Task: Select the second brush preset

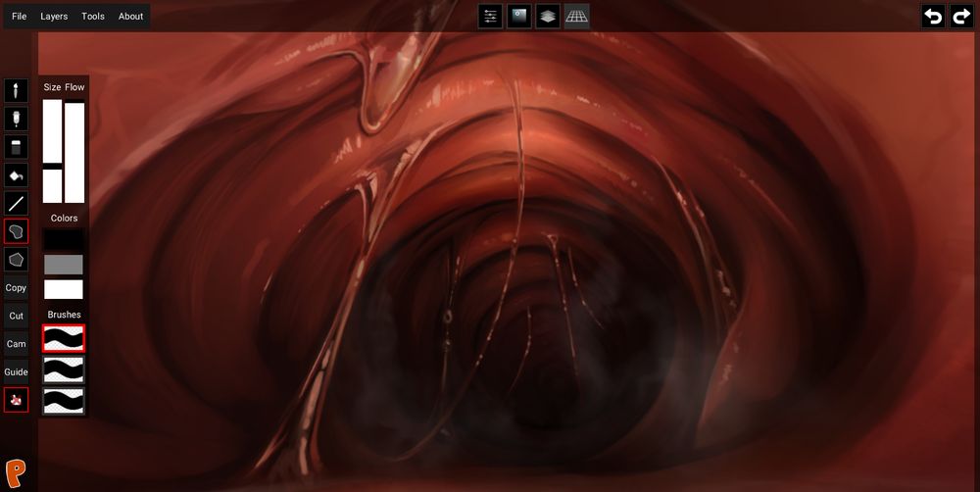Action: [63, 369]
